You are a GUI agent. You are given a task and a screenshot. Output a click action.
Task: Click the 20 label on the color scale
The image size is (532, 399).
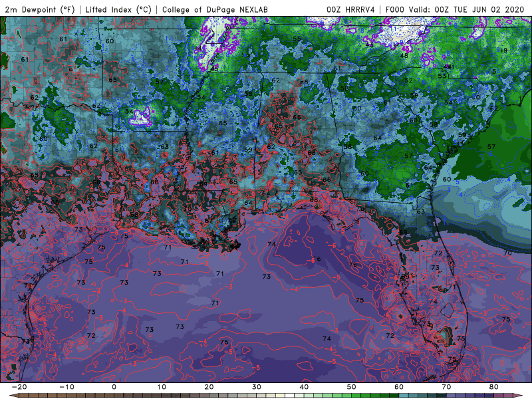pyautogui.click(x=209, y=387)
